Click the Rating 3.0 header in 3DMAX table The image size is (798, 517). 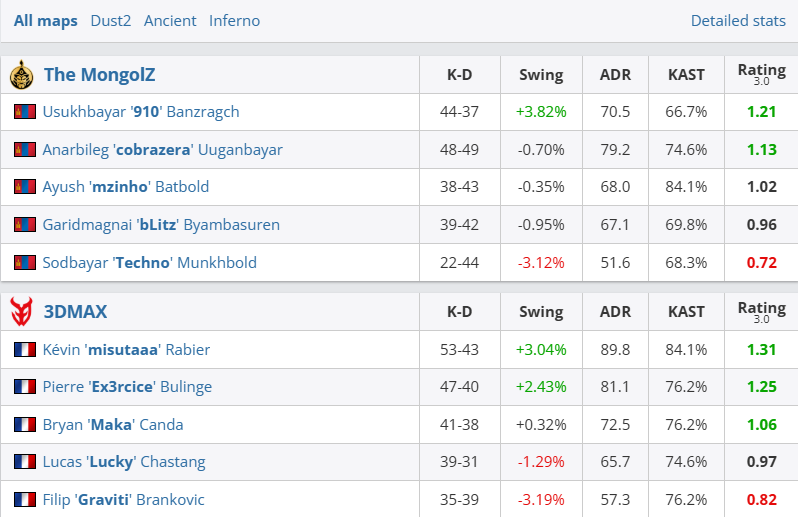coord(761,312)
